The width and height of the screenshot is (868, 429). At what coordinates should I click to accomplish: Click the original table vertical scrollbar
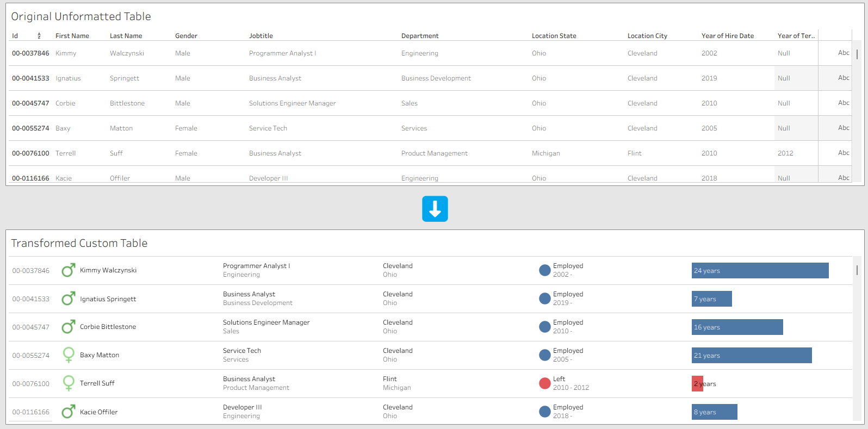tap(857, 54)
